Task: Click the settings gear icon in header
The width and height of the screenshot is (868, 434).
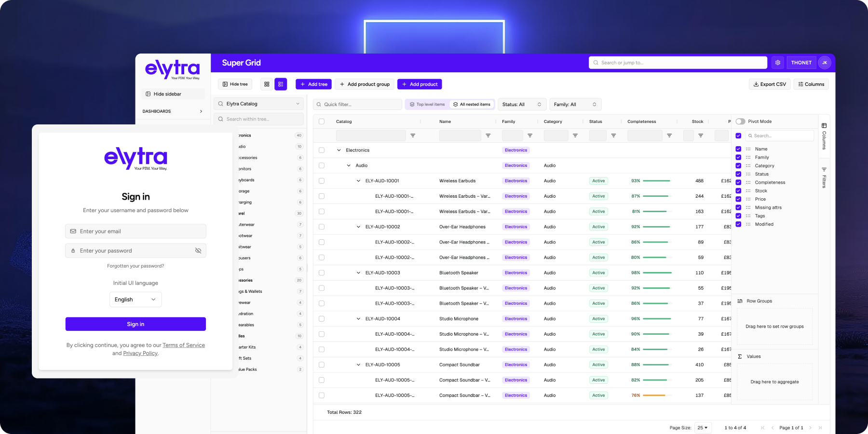Action: coord(777,63)
